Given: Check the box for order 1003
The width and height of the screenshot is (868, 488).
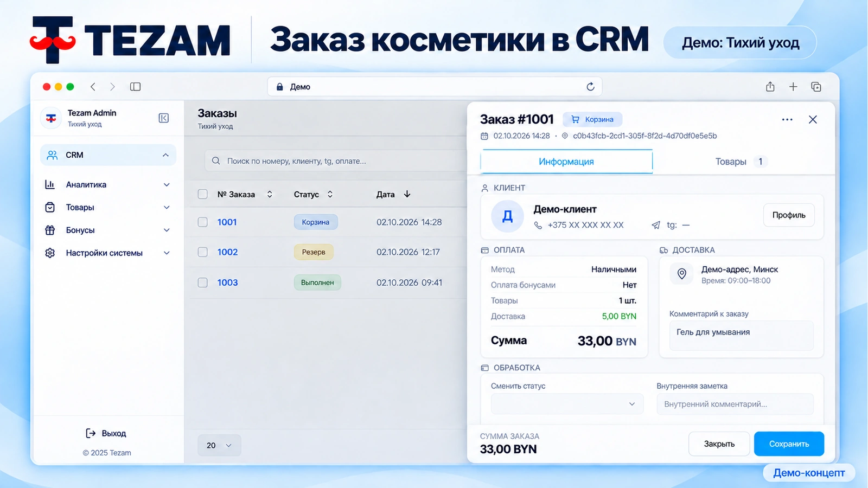Looking at the screenshot, I should [203, 282].
